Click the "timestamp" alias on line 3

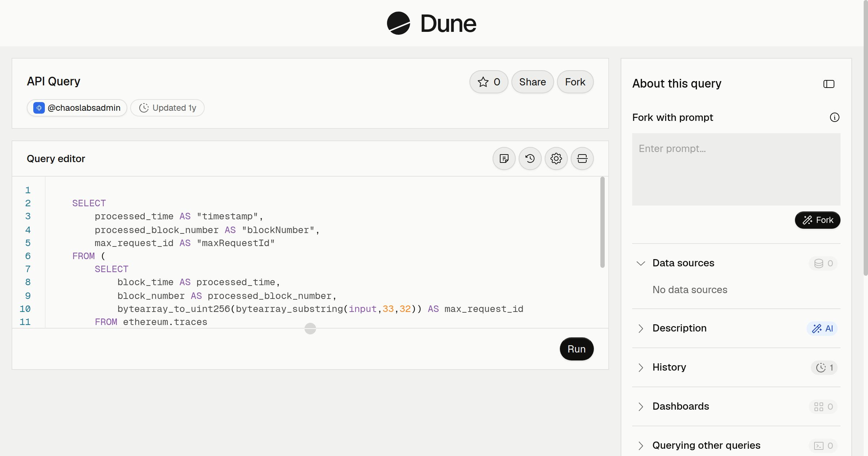click(227, 216)
